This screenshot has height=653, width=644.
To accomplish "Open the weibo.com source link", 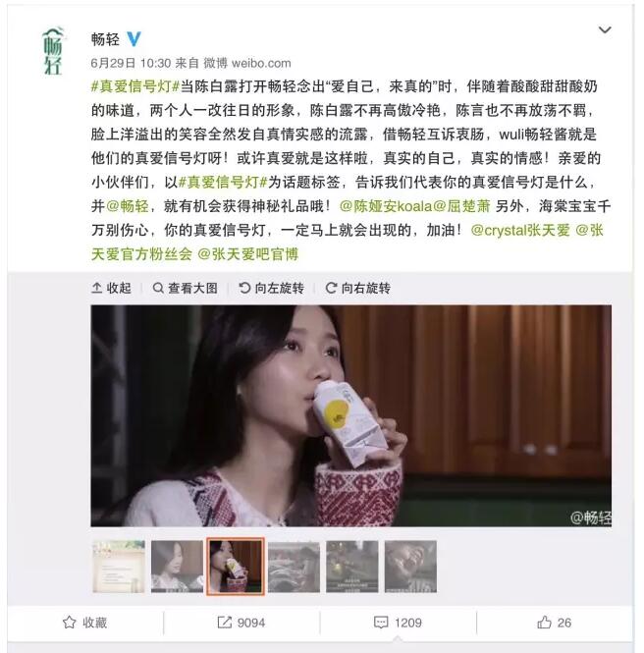I will [x=261, y=63].
